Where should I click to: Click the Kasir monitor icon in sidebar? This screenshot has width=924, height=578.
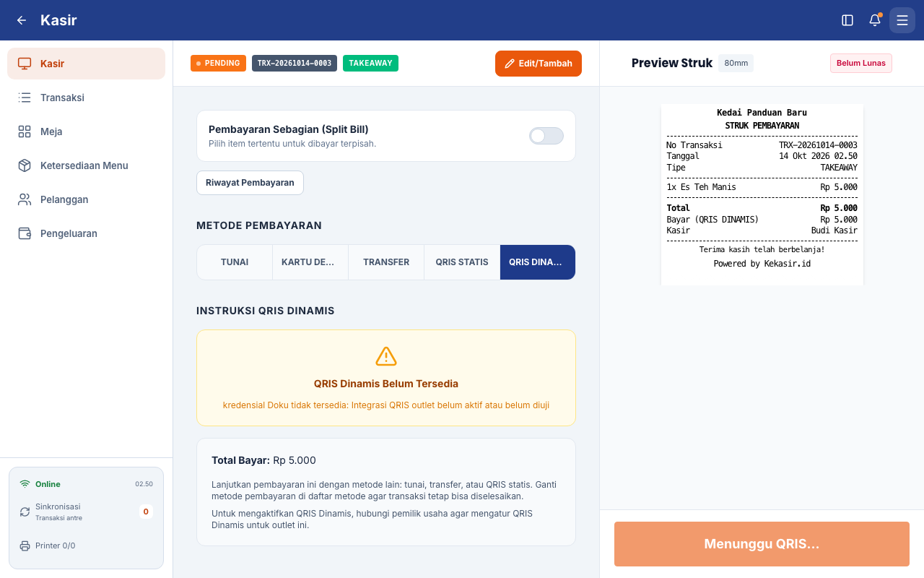click(25, 64)
